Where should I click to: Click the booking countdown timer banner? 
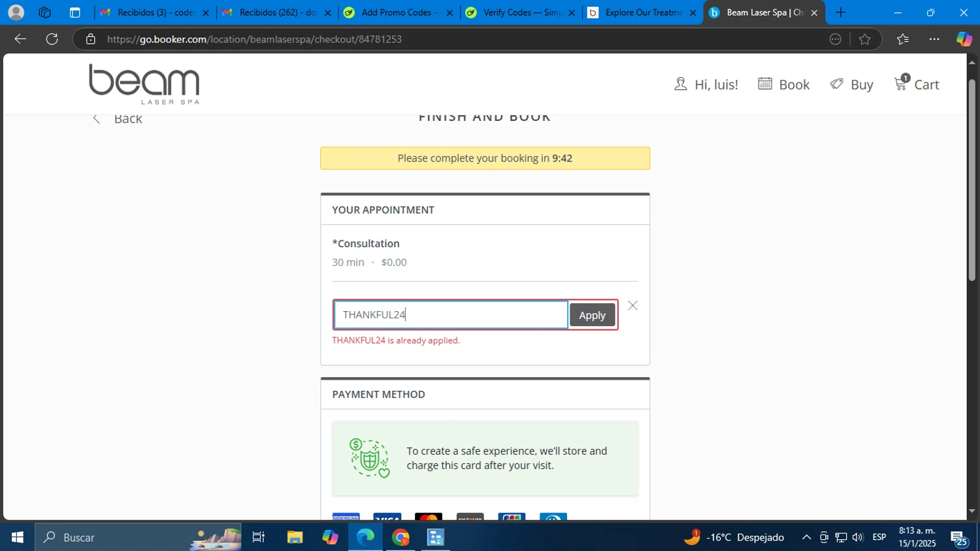[485, 158]
